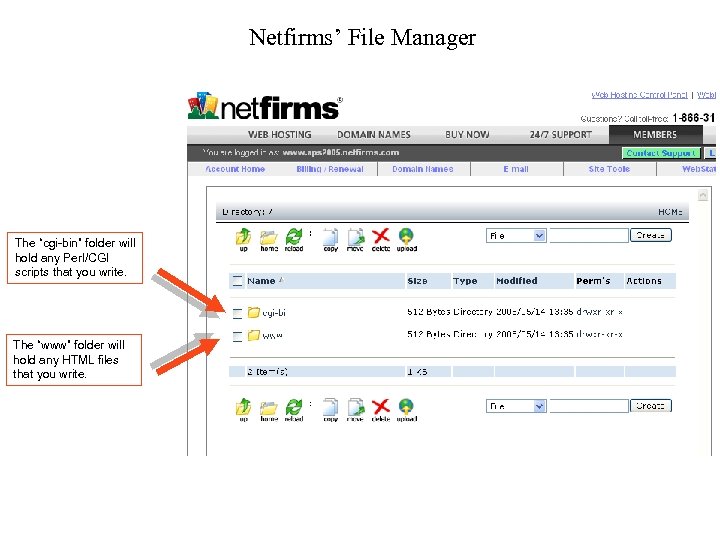Open the cgi-bin folder name
This screenshot has height=540, width=720.
click(x=274, y=313)
